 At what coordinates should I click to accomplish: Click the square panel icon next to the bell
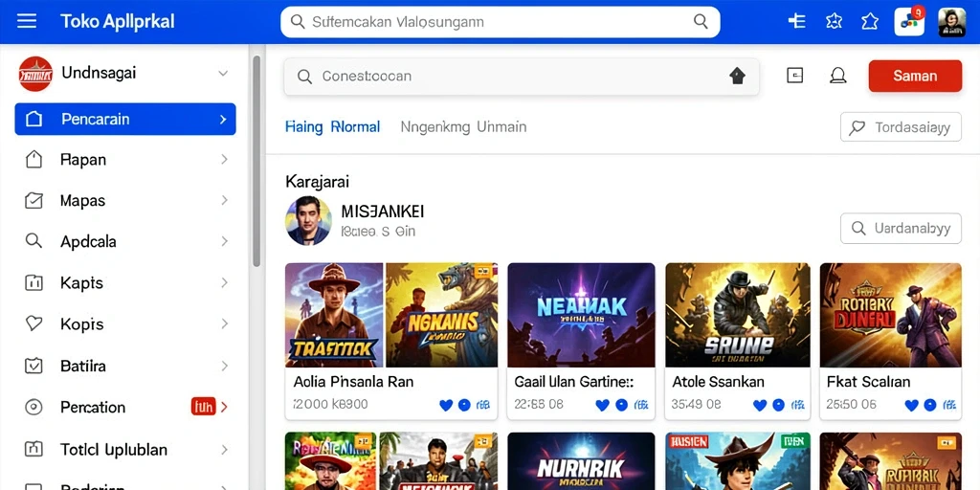click(x=794, y=76)
